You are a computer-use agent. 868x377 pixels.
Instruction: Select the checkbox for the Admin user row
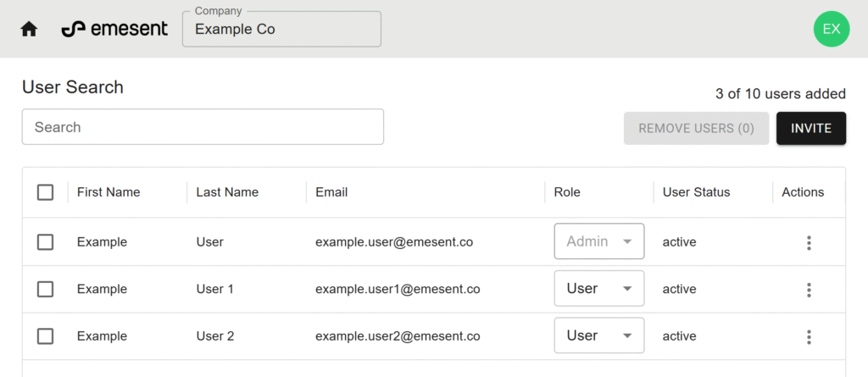[x=46, y=242]
